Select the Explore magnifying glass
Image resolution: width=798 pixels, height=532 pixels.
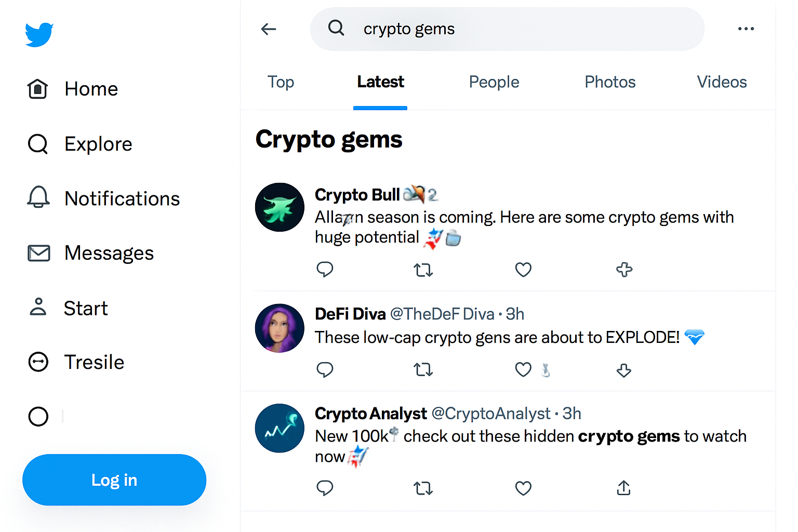[37, 143]
